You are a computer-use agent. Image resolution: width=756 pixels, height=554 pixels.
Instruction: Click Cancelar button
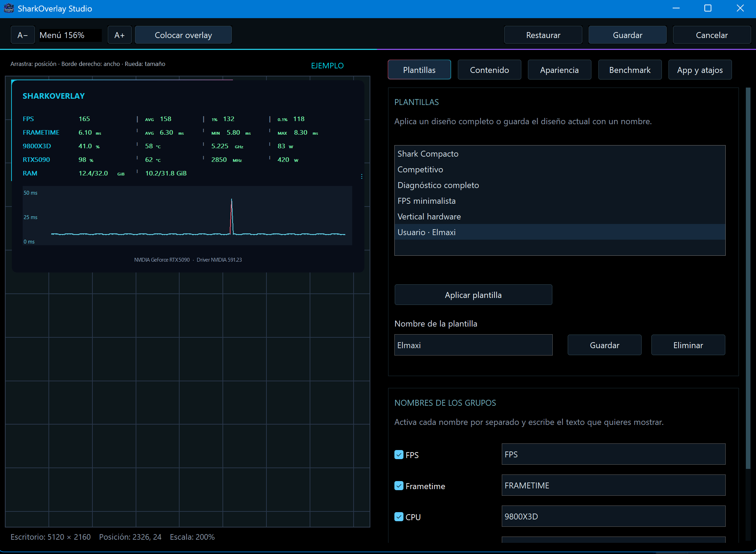(712, 35)
